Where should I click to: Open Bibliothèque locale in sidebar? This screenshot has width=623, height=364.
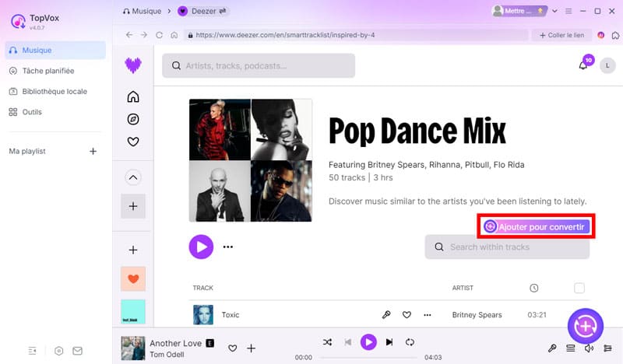[x=48, y=91]
